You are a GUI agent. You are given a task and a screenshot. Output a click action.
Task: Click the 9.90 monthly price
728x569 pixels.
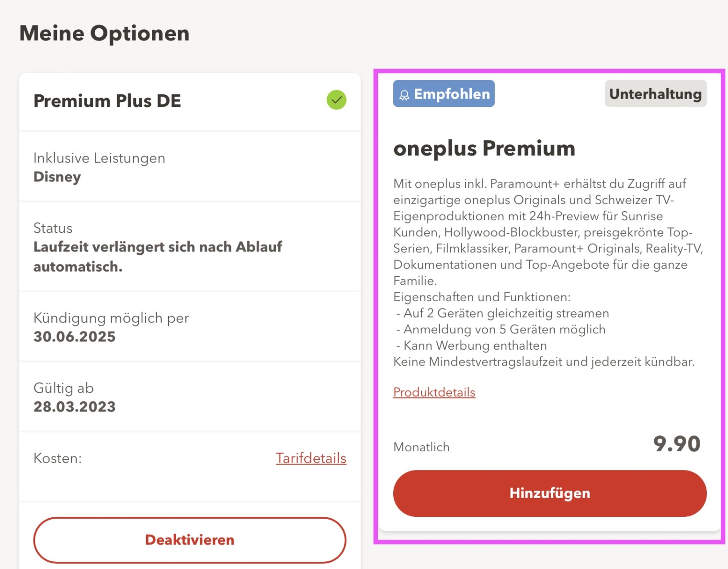coord(676,444)
